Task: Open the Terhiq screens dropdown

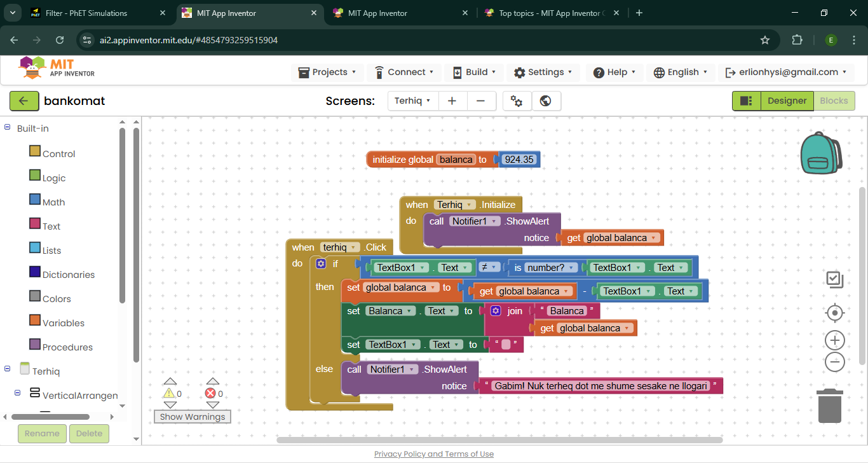Action: tap(412, 100)
